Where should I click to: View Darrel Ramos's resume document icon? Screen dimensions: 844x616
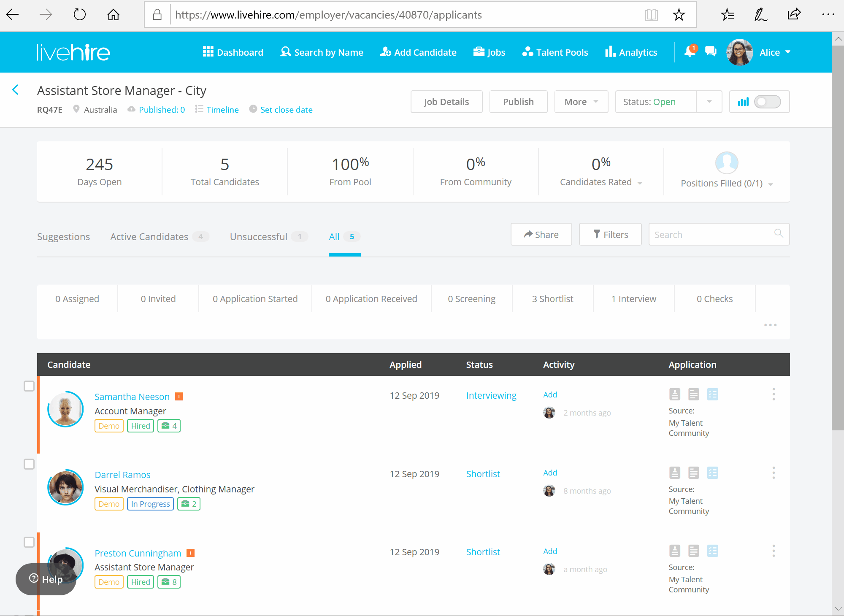[694, 473]
